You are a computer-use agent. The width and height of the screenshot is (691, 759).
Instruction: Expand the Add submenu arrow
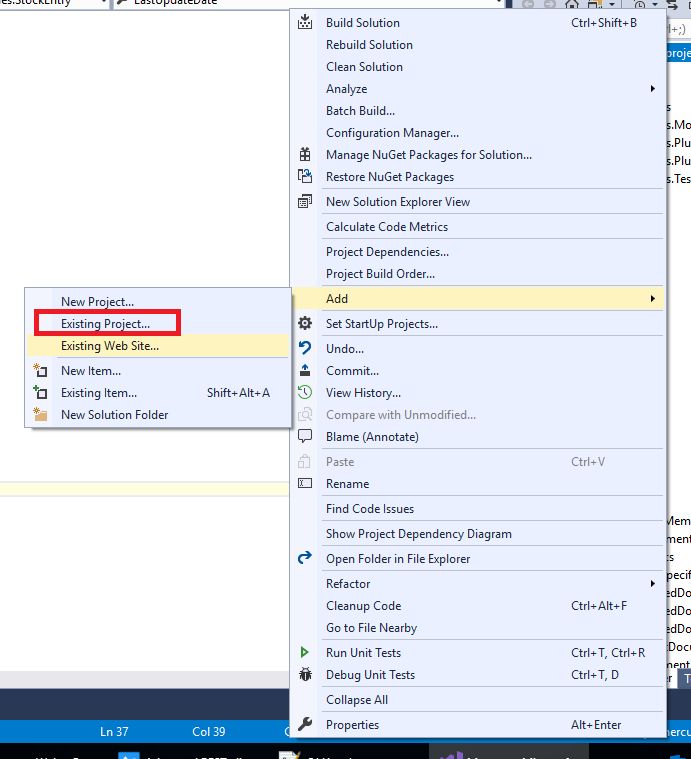click(653, 299)
